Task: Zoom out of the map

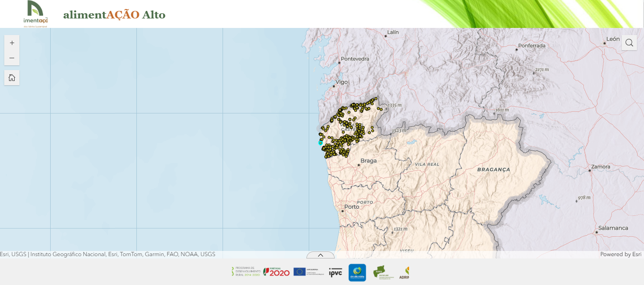Action: tap(12, 58)
